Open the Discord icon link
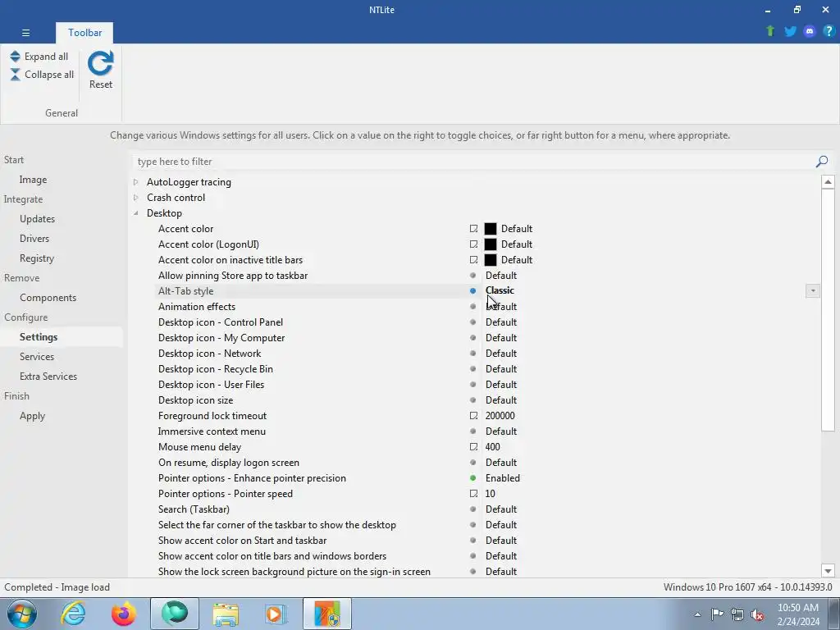Screen dimensions: 840x630 click(810, 31)
